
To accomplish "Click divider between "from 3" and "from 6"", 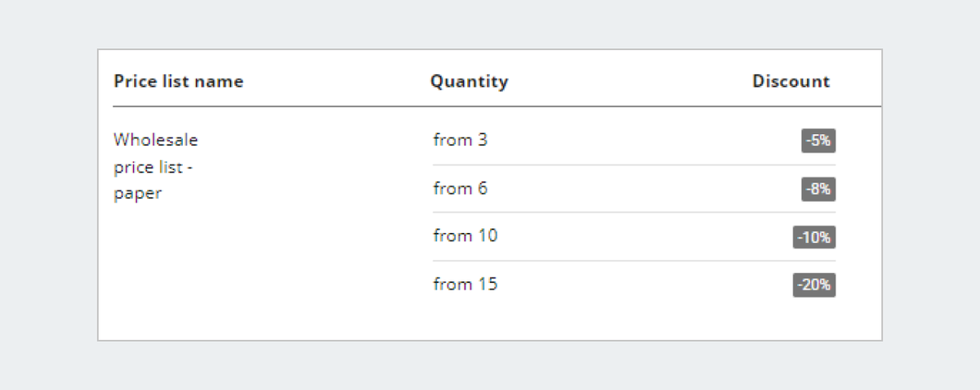I will point(634,165).
